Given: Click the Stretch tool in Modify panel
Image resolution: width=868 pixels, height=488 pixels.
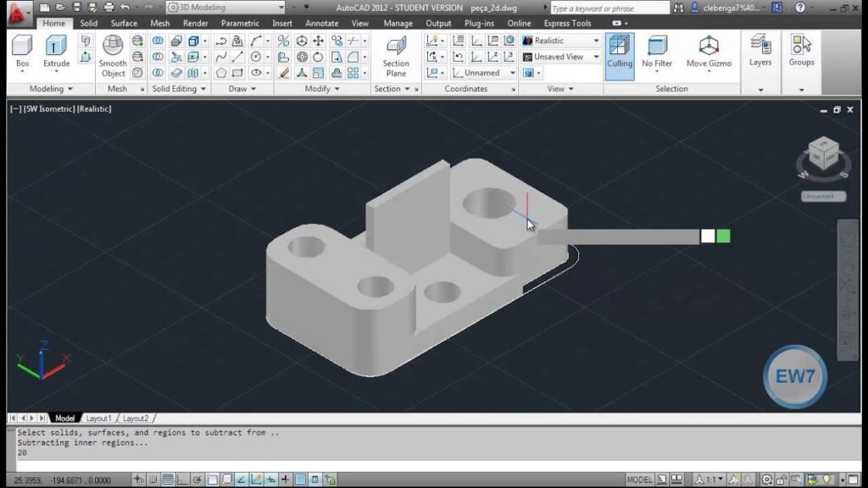Looking at the screenshot, I should pyautogui.click(x=336, y=57).
